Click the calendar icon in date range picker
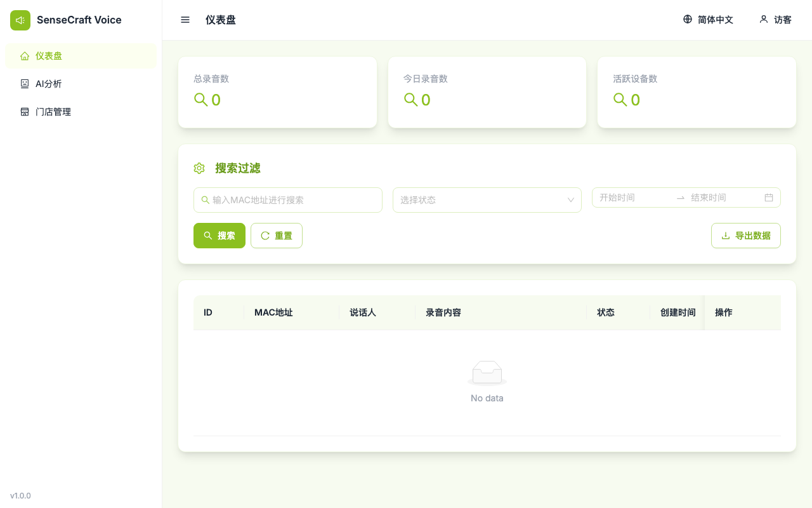The image size is (812, 508). pyautogui.click(x=769, y=197)
